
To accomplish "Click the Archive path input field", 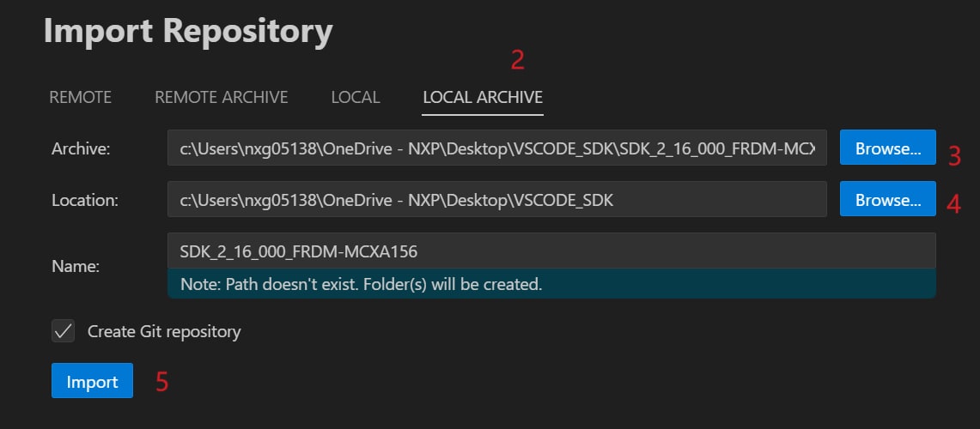I will 496,148.
